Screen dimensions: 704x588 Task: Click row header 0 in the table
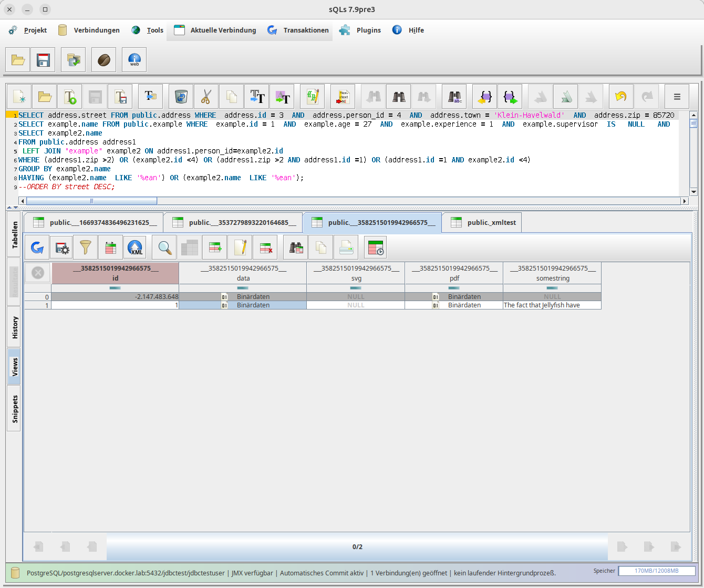click(38, 297)
